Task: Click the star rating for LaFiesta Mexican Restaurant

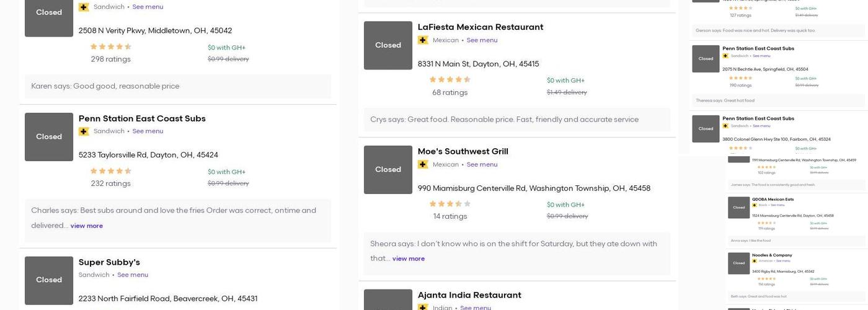Action: point(449,79)
